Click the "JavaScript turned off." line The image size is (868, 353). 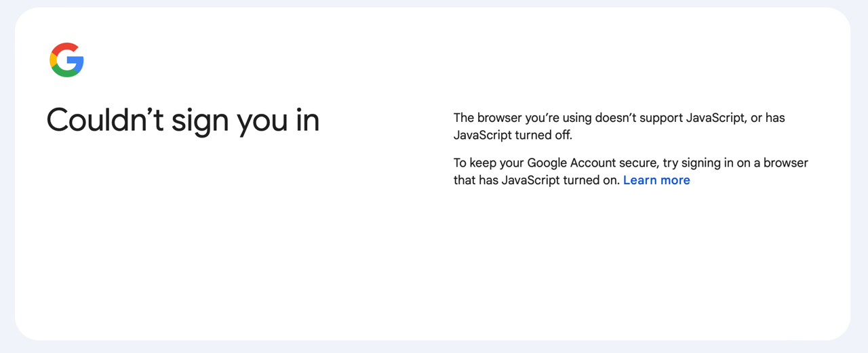[513, 136]
